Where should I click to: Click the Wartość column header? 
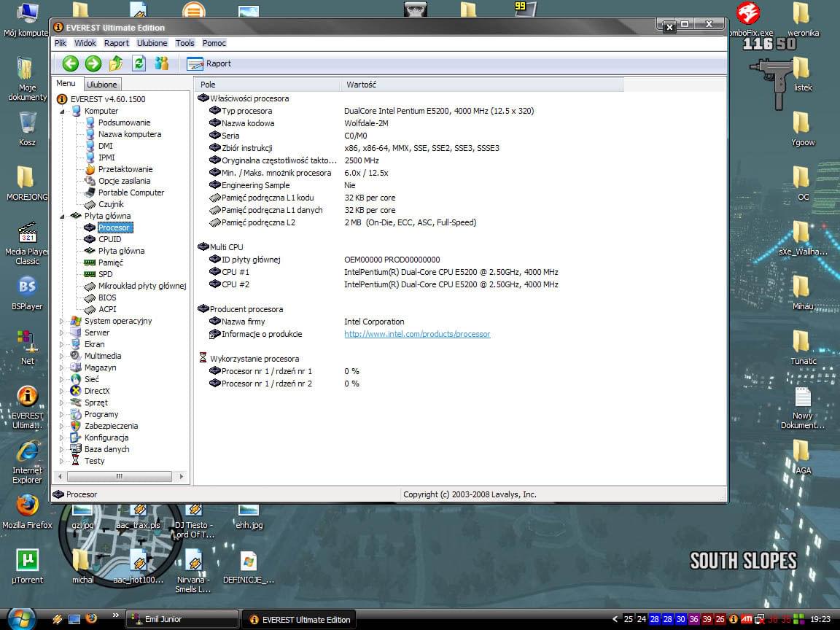361,85
